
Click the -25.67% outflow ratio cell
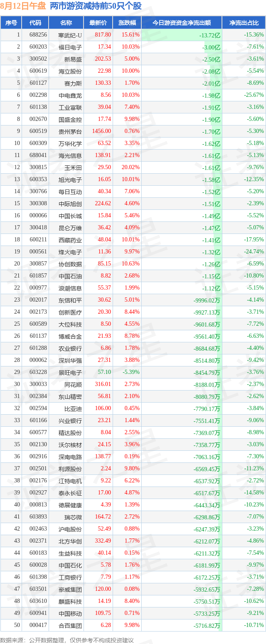pos(254,96)
